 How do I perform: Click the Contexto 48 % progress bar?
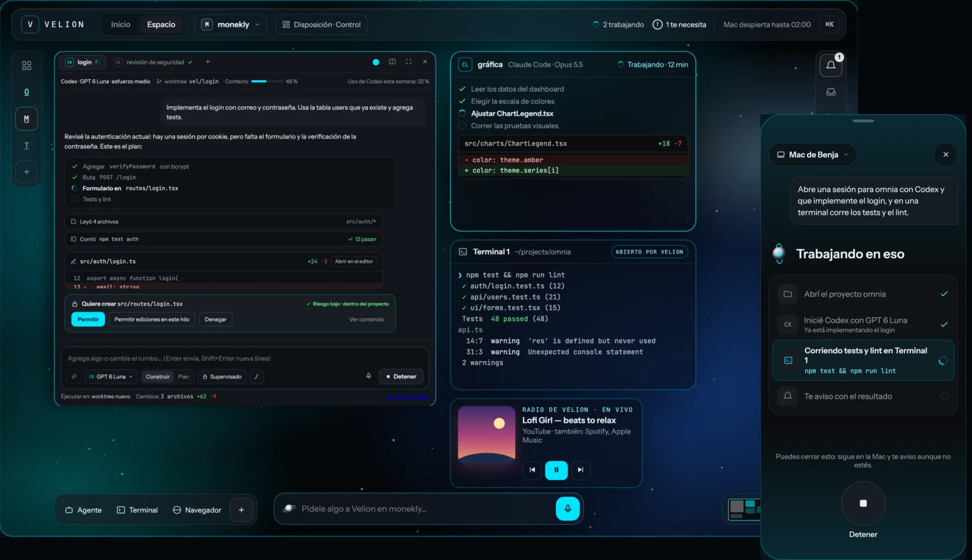click(x=266, y=81)
